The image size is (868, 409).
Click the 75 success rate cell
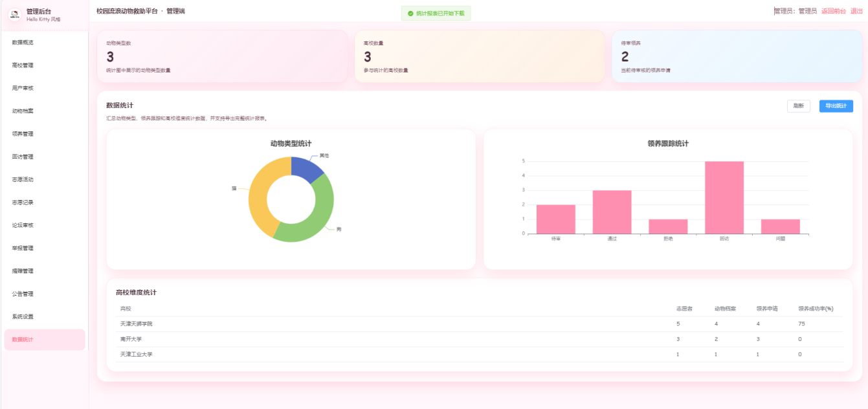pos(802,324)
